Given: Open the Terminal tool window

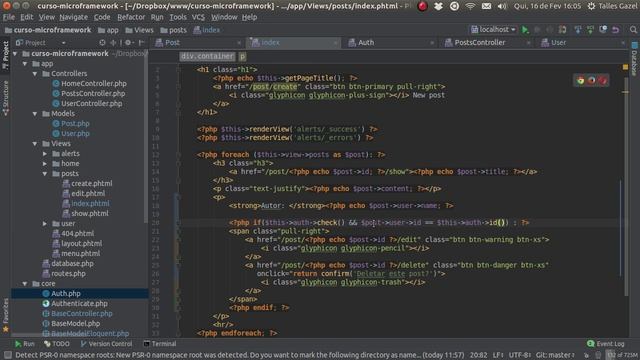Looking at the screenshot, I should (x=160, y=344).
